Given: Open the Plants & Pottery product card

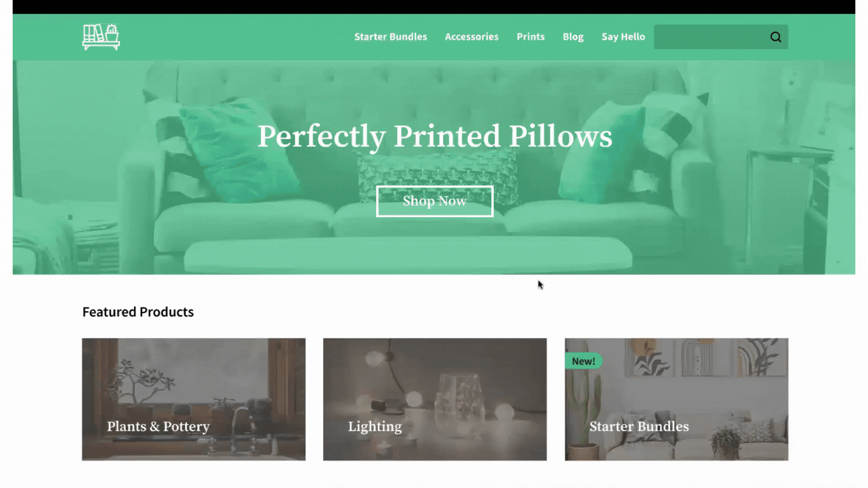Looking at the screenshot, I should [193, 399].
